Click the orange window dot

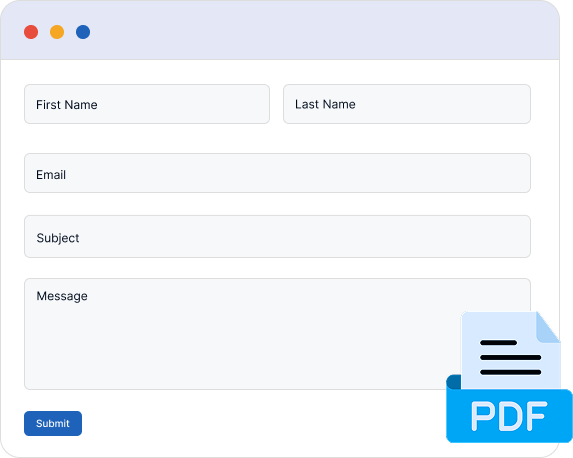coord(57,32)
